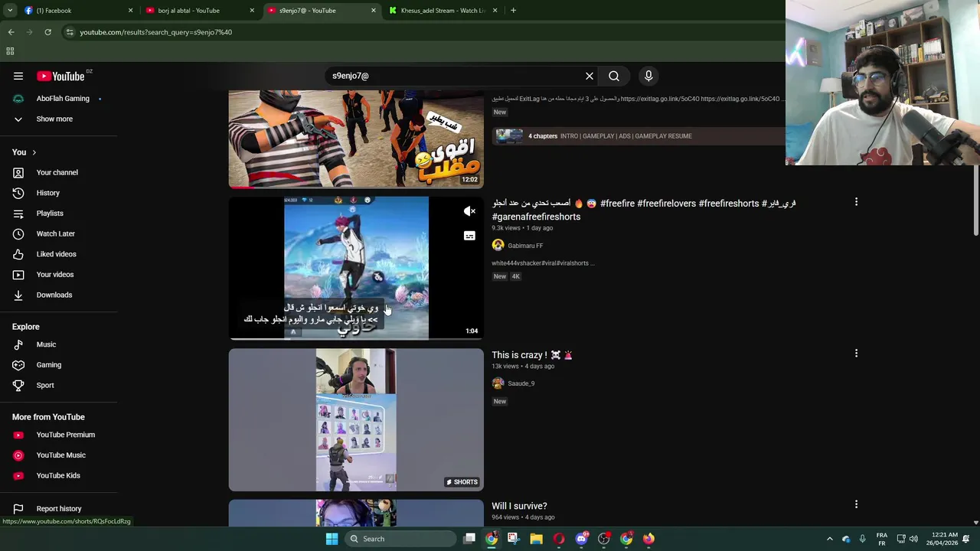
Task: Click the Gabimaru FF channel avatar
Action: pos(498,246)
